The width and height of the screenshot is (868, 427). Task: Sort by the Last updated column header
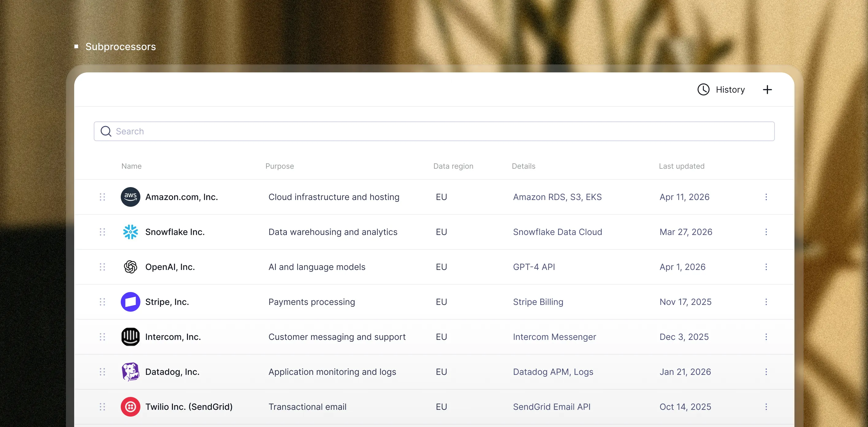pos(681,166)
